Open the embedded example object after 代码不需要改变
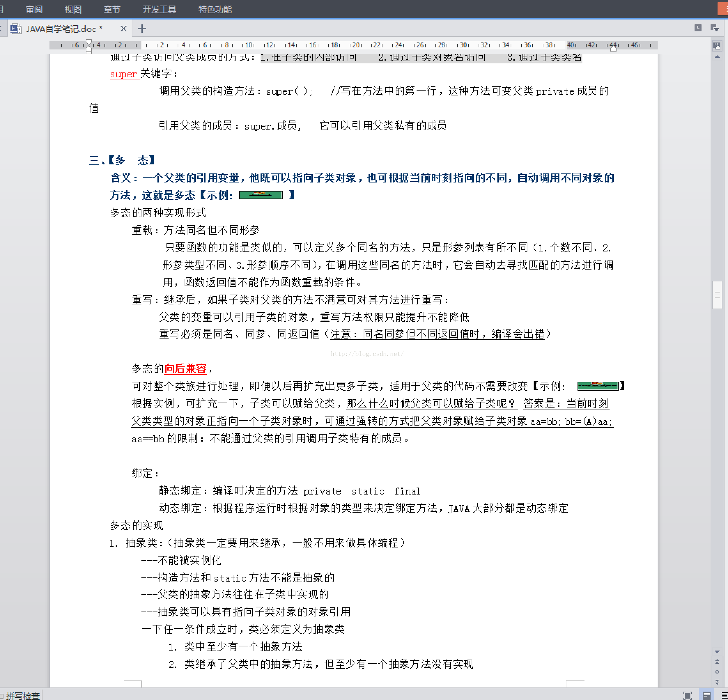The image size is (728, 700). coord(598,386)
